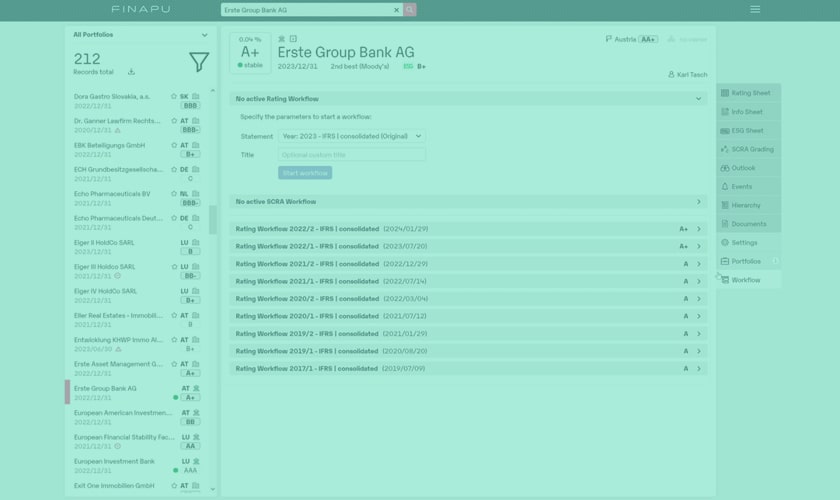840x500 pixels.
Task: Click the institution icon for European Investment Bank
Action: click(x=196, y=461)
